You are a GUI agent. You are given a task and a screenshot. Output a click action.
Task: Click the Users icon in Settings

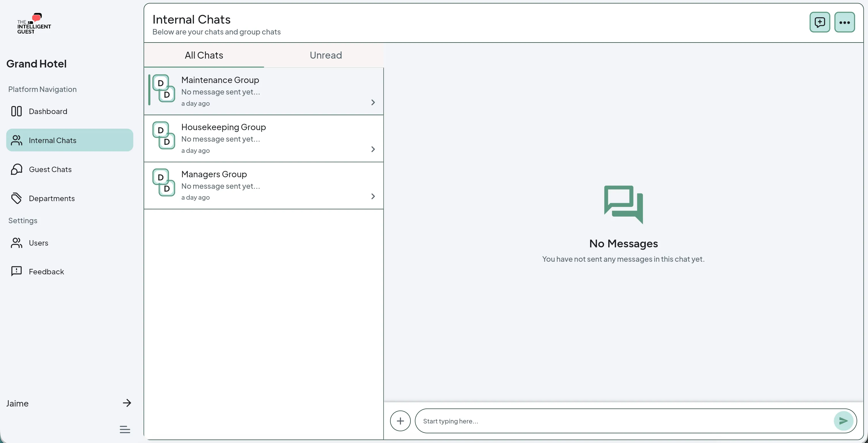pyautogui.click(x=16, y=243)
